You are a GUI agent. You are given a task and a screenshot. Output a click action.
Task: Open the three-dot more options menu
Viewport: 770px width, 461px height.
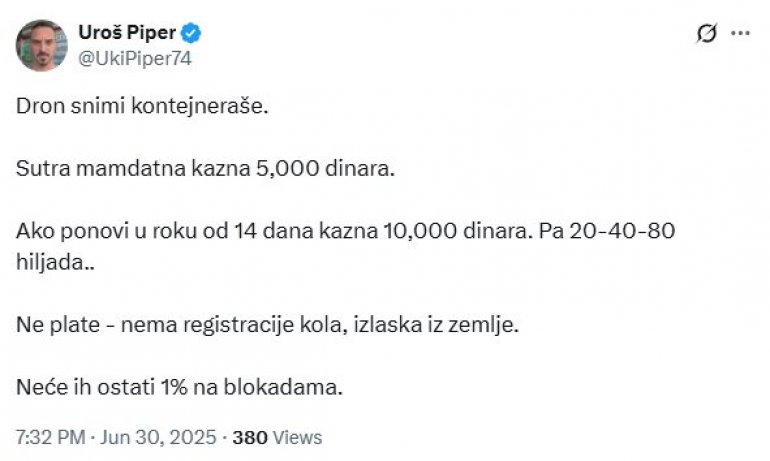click(740, 33)
